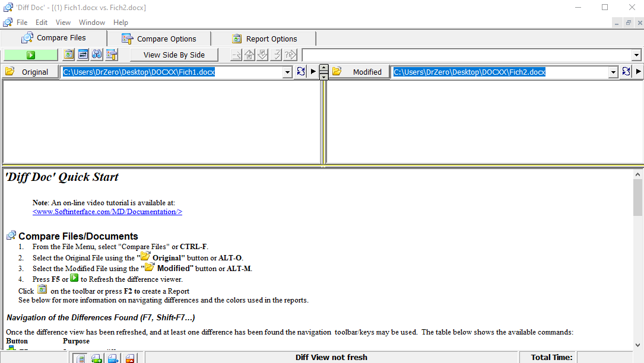Switch to the Compare Files tab
The height and width of the screenshot is (363, 644).
coord(54,38)
